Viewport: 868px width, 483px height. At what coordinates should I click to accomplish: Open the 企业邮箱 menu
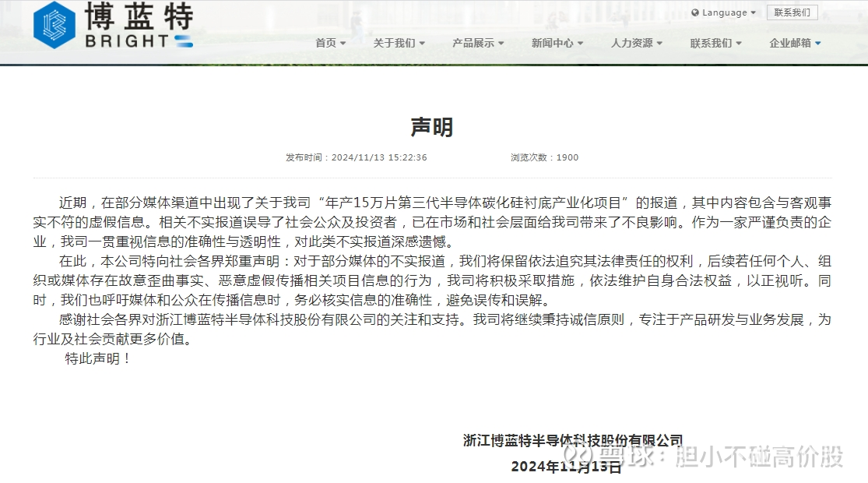click(795, 43)
